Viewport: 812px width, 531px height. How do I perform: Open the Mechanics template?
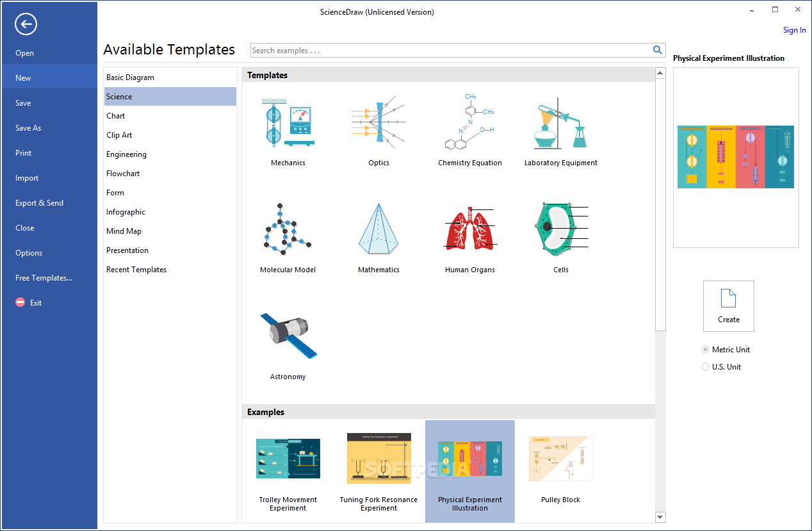pos(288,130)
